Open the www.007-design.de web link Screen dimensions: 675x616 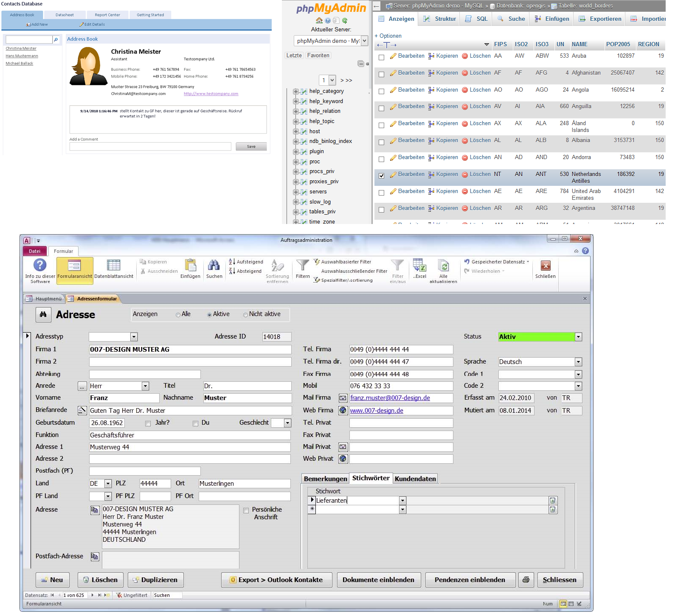[376, 411]
